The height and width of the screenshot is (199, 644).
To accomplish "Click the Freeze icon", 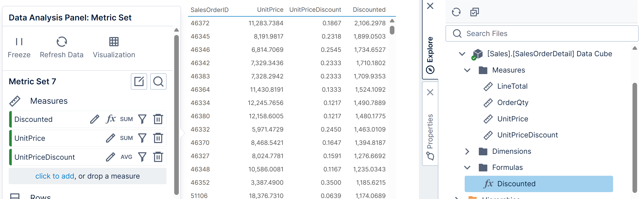I will (19, 42).
